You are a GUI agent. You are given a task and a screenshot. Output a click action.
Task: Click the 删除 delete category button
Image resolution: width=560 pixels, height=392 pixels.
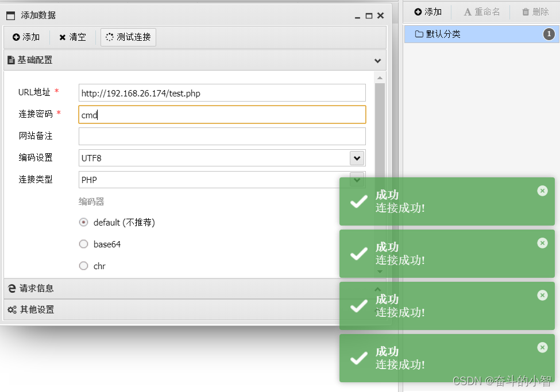(x=535, y=12)
